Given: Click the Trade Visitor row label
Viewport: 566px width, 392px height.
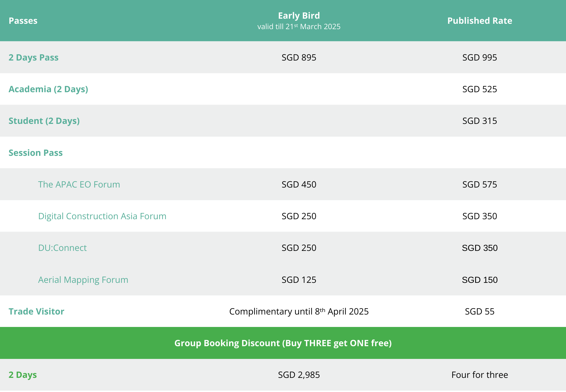Looking at the screenshot, I should (36, 311).
